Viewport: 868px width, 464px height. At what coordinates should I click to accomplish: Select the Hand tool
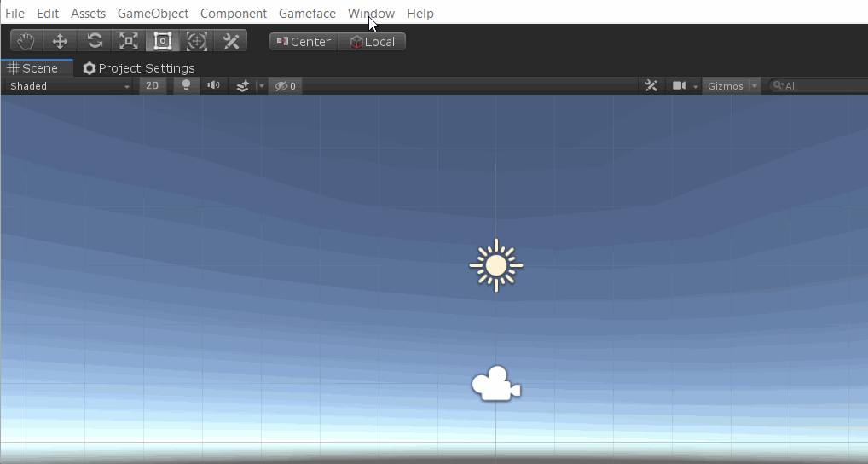26,41
